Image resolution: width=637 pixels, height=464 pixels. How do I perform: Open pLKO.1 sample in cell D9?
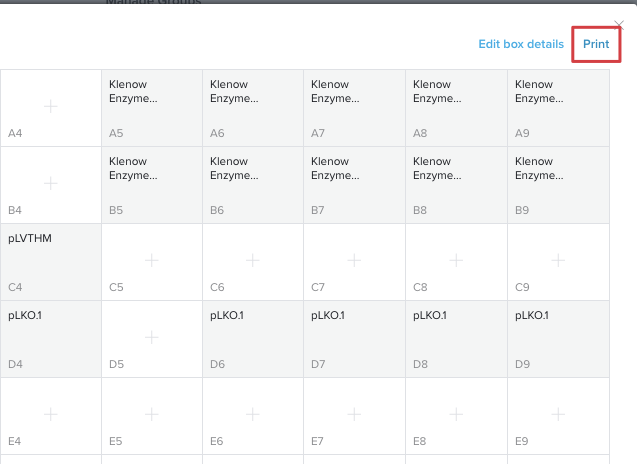(x=558, y=339)
